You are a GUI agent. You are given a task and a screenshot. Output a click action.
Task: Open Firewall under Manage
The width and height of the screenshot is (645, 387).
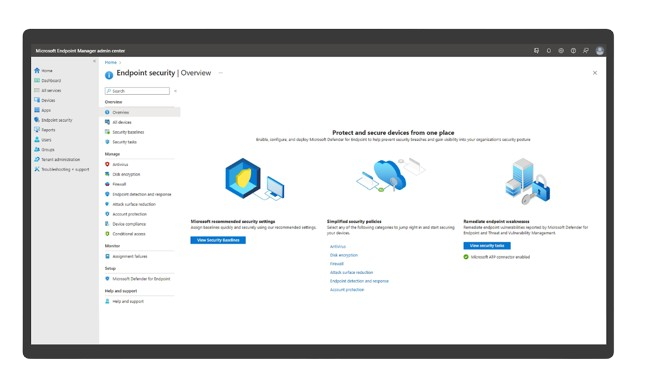(115, 184)
